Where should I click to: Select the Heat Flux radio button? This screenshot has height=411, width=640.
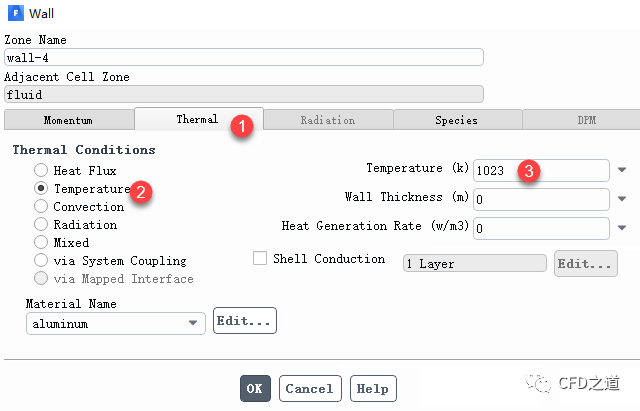(41, 171)
